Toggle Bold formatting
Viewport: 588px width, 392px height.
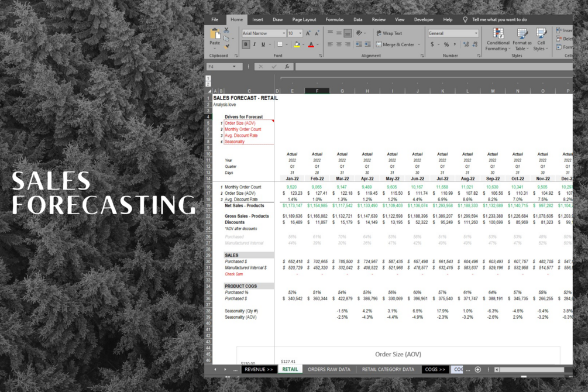[x=246, y=44]
